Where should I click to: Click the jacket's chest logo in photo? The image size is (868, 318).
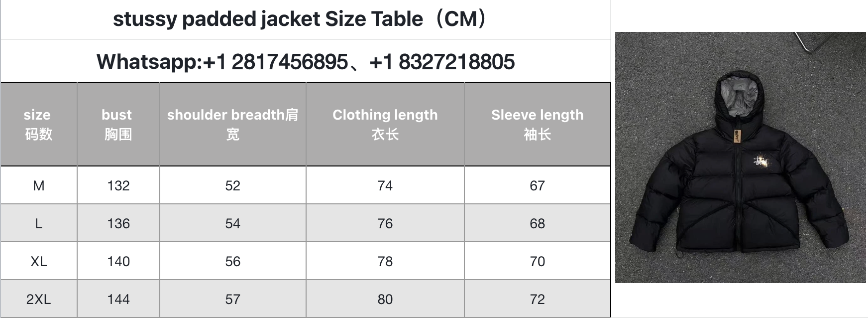point(760,162)
